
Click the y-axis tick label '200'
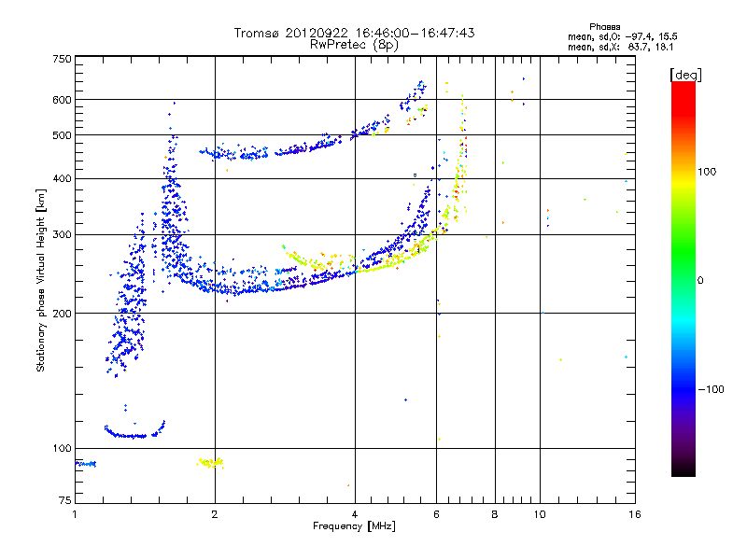[62, 314]
